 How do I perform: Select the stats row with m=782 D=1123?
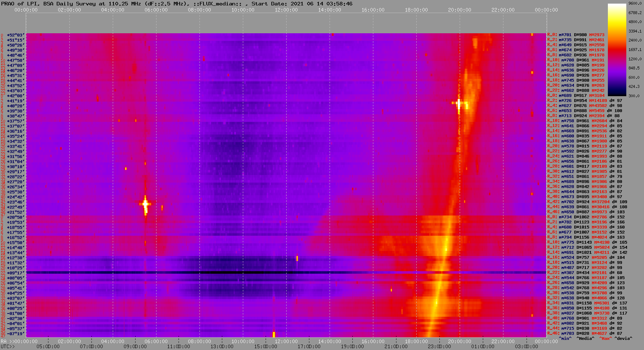click(x=586, y=222)
